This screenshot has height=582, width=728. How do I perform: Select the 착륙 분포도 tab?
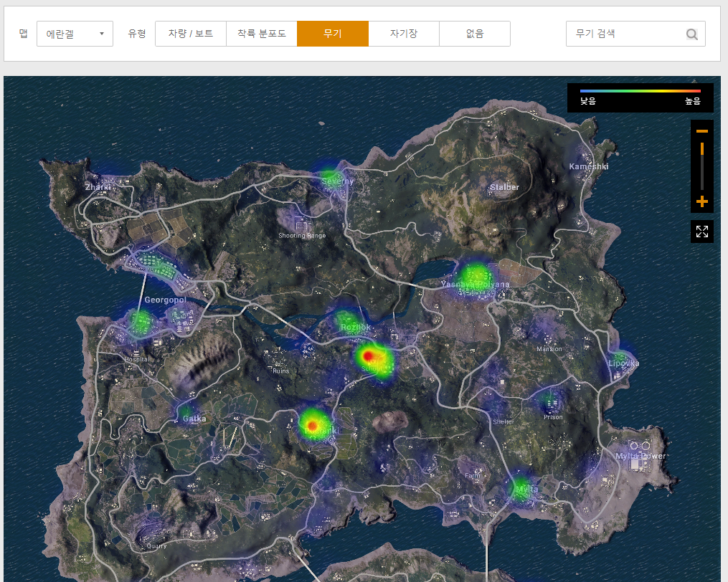tap(262, 34)
